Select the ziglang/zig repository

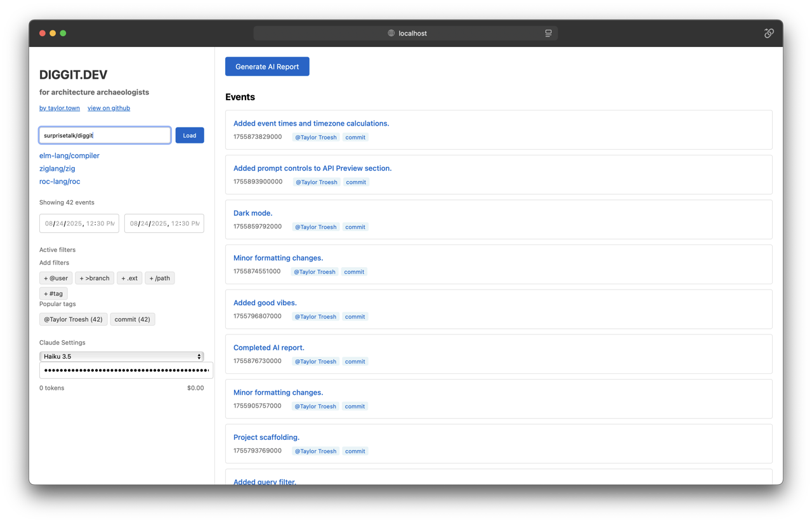pos(57,168)
